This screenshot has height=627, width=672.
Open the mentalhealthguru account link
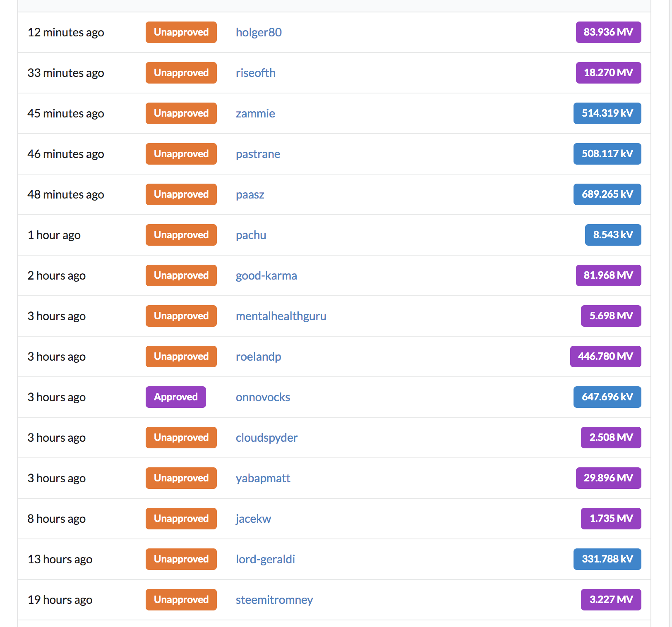[x=281, y=316]
